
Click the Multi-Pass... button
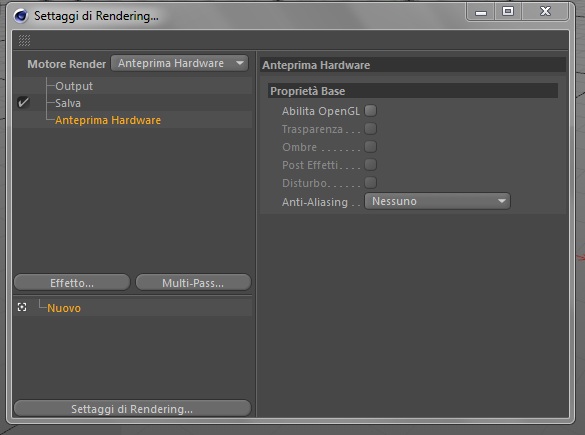pyautogui.click(x=193, y=282)
